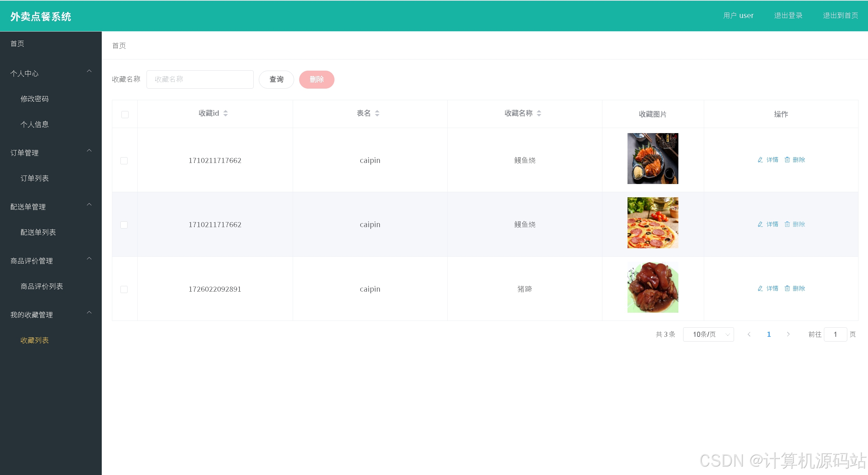Click the edit pencil icon in the pizza image row
868x475 pixels.
[760, 224]
